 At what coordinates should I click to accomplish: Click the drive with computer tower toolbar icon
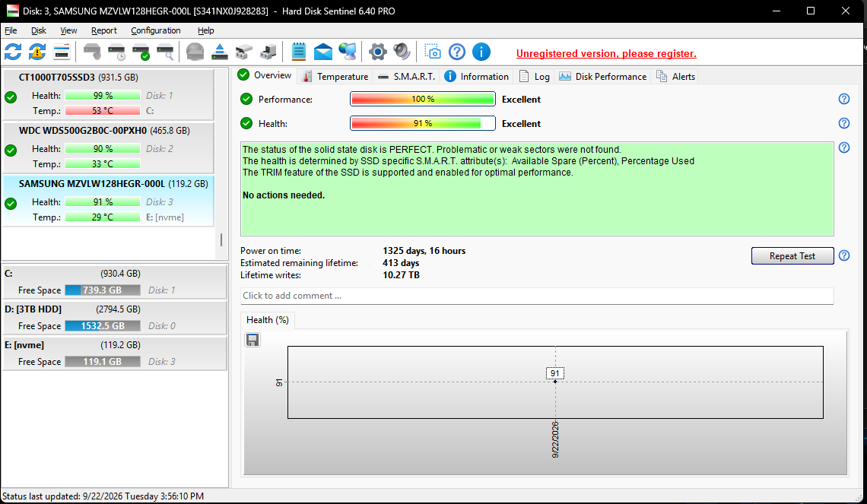pos(268,52)
